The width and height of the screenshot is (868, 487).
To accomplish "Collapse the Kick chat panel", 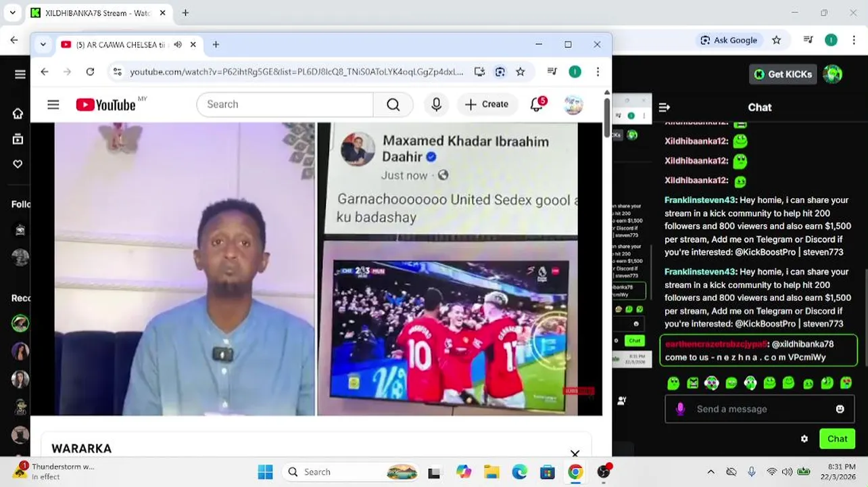I will point(664,107).
